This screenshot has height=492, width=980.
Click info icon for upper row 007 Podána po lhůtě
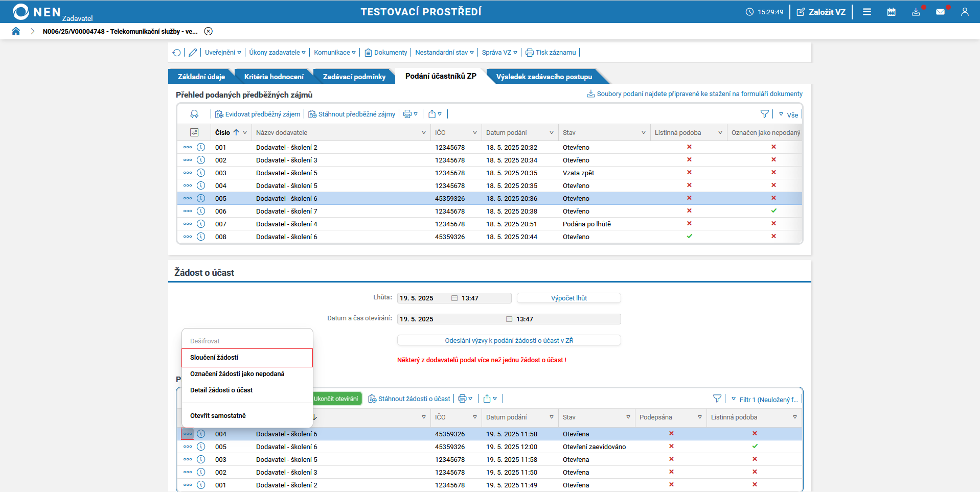pos(201,224)
